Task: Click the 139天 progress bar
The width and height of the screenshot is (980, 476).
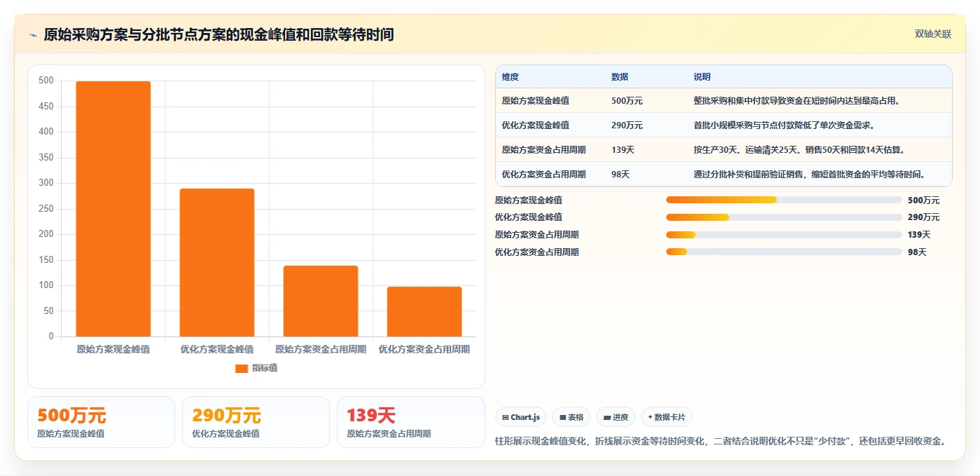Action: pos(784,235)
